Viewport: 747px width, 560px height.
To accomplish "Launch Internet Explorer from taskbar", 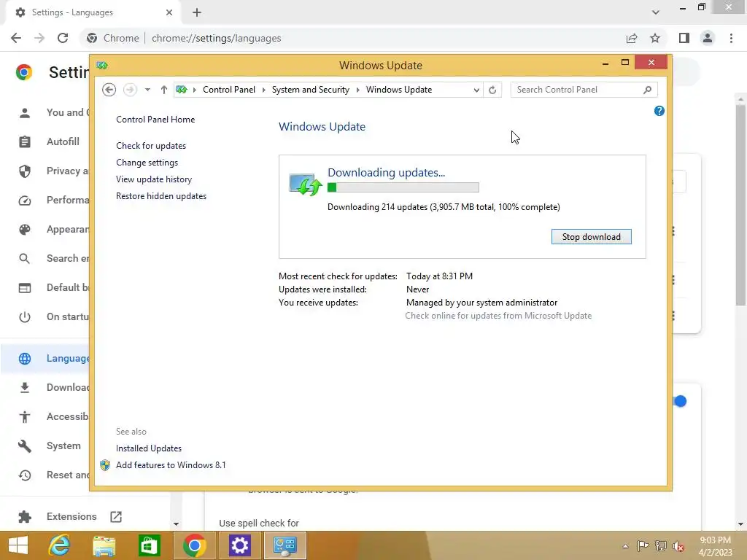I will pos(60,545).
